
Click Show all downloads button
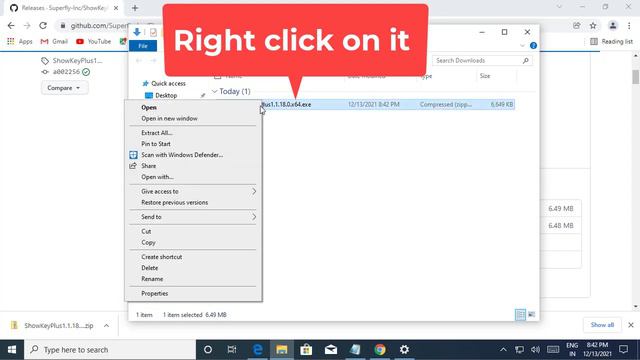[x=602, y=325]
